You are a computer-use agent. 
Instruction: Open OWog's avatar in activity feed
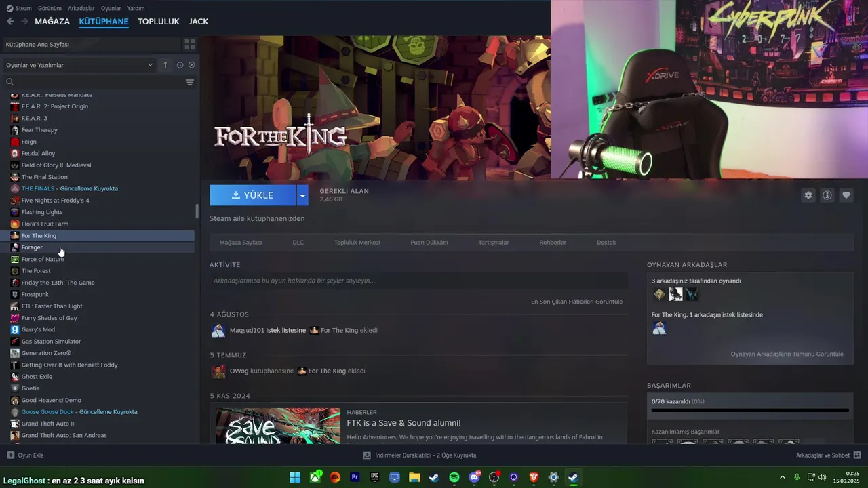pyautogui.click(x=218, y=371)
